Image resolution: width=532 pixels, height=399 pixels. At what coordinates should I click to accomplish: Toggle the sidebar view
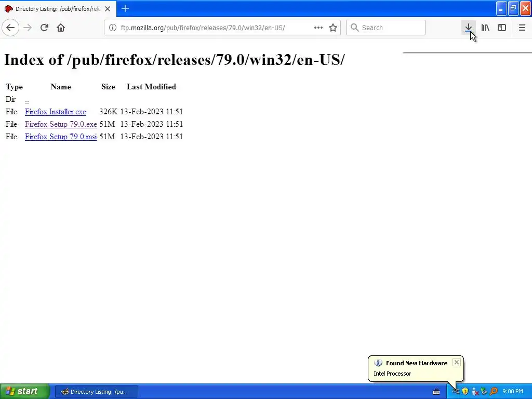pyautogui.click(x=502, y=28)
